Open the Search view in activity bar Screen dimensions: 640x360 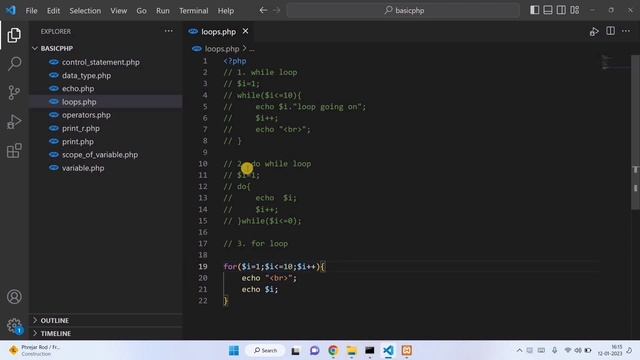coord(14,64)
